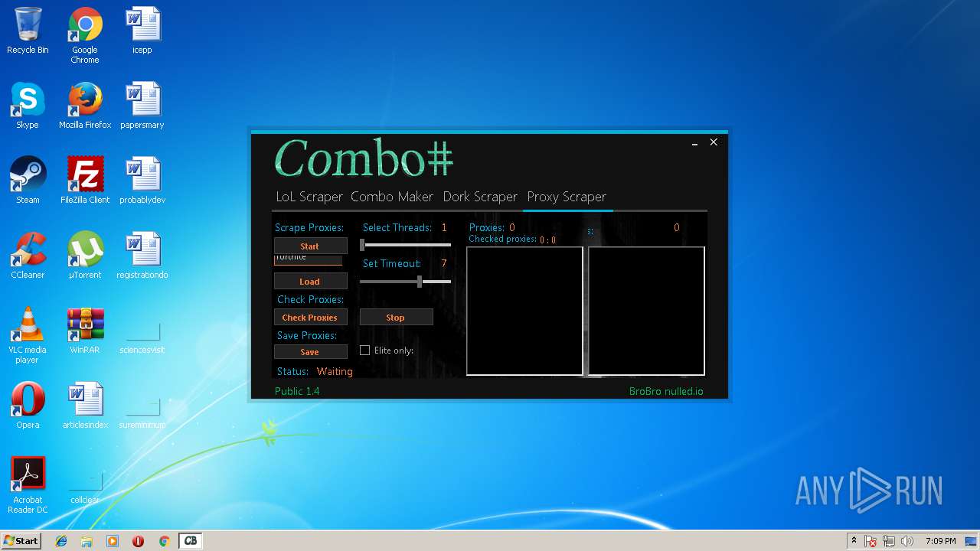Open Mozilla Firefox desktop shortcut
980x551 pixels.
click(85, 106)
